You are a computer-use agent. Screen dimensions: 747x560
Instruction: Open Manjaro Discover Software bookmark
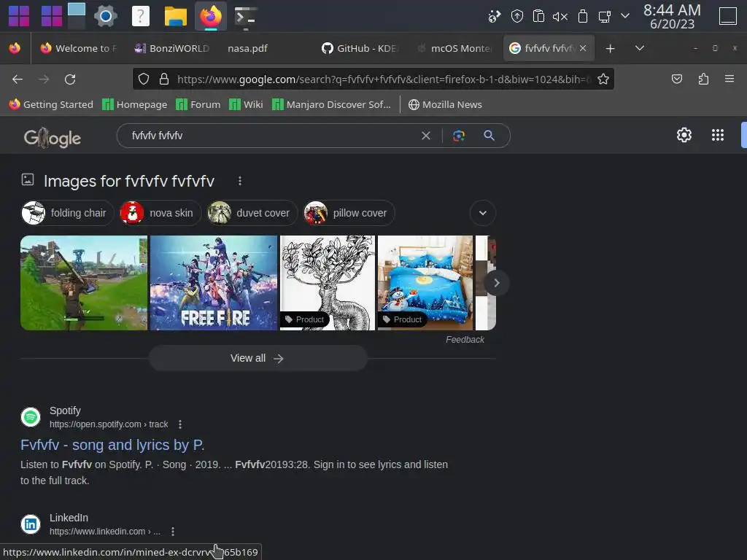click(x=332, y=104)
